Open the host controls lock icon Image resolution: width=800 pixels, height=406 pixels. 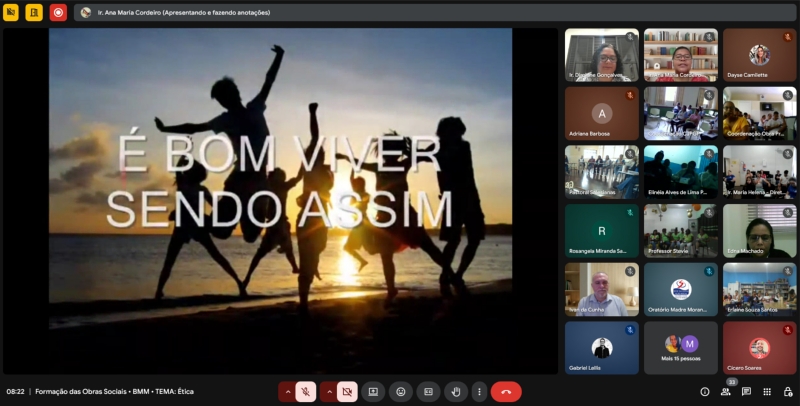coord(788,392)
